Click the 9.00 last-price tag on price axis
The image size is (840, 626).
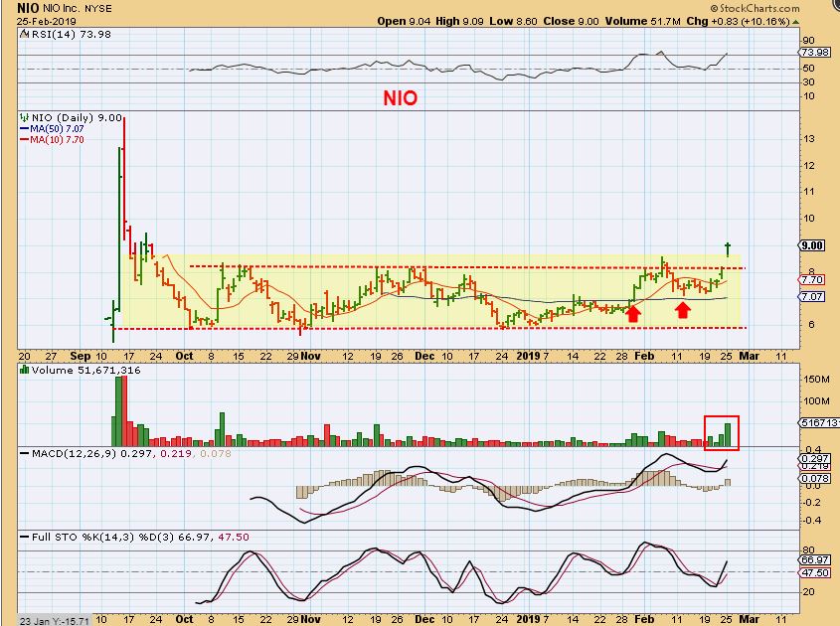coord(812,245)
